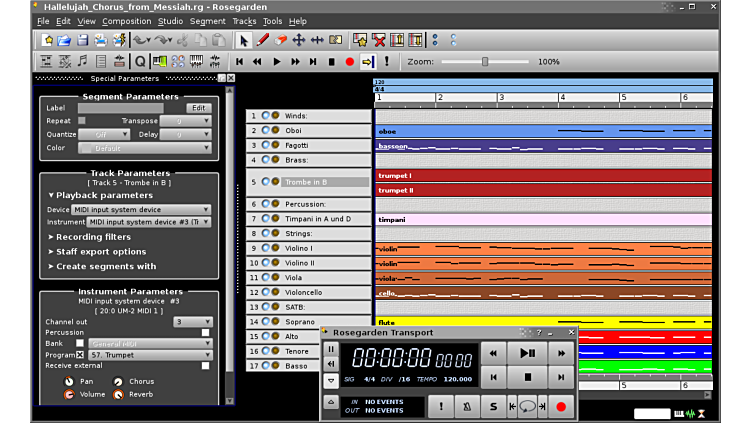Click play/pause in Rosegarden Transport
Image resolution: width=752 pixels, height=423 pixels.
(x=527, y=353)
